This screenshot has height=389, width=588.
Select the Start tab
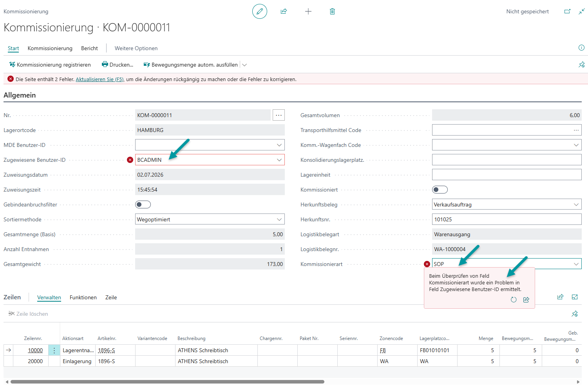(13, 48)
